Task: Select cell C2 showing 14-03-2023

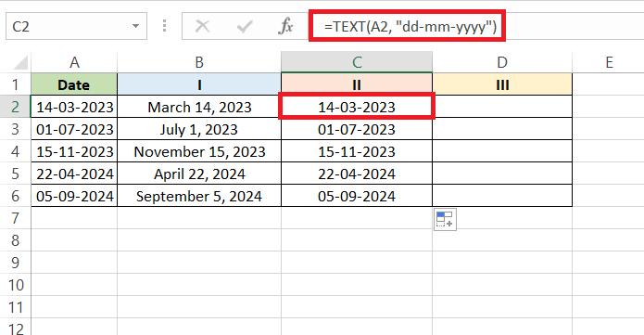Action: (x=357, y=107)
